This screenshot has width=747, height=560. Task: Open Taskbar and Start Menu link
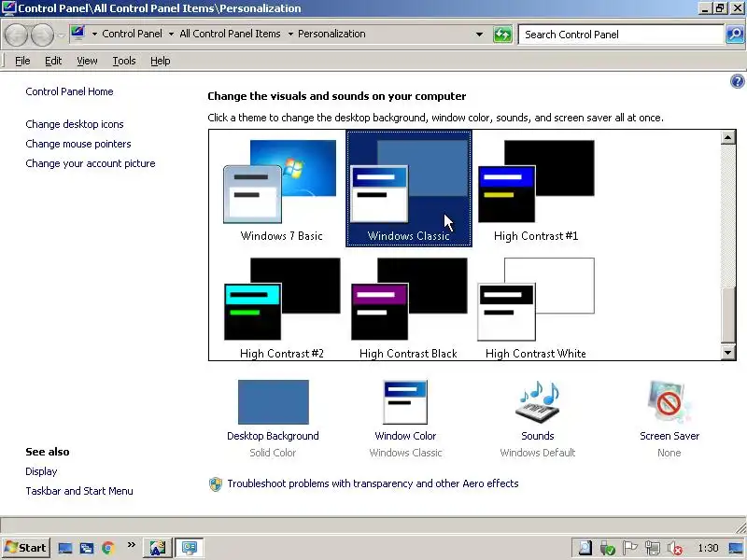coord(79,491)
